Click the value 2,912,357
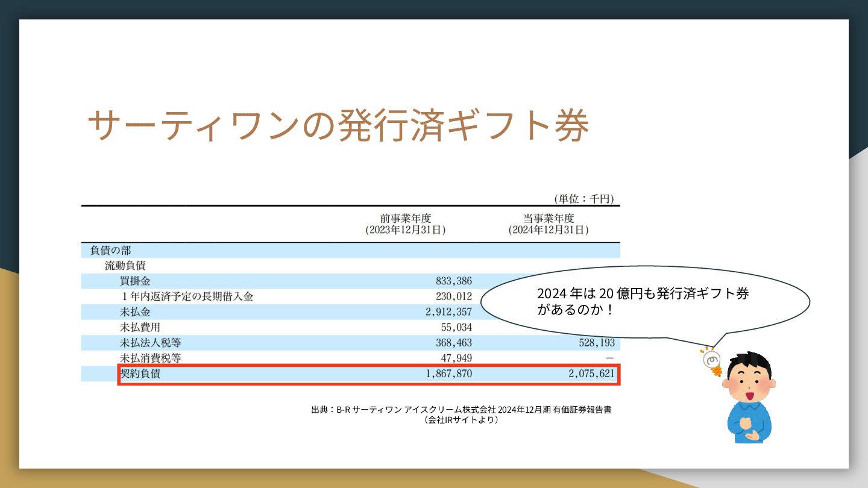Viewport: 868px width, 488px height. click(x=448, y=312)
